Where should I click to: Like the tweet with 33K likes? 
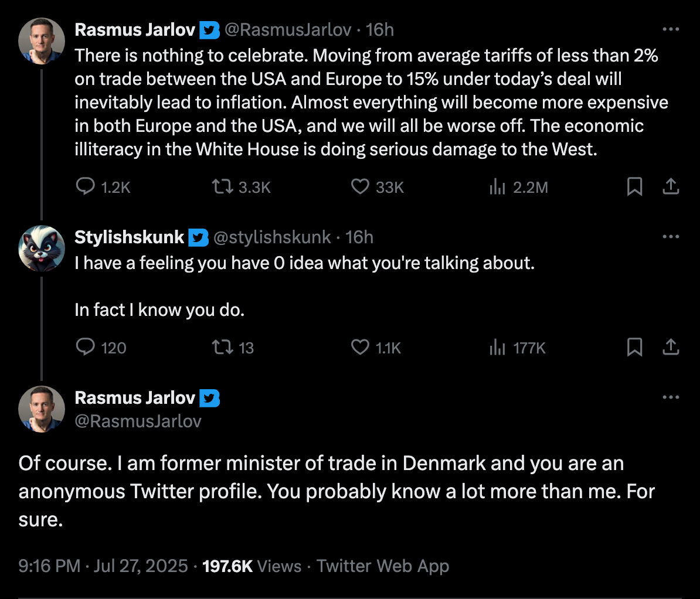(360, 187)
